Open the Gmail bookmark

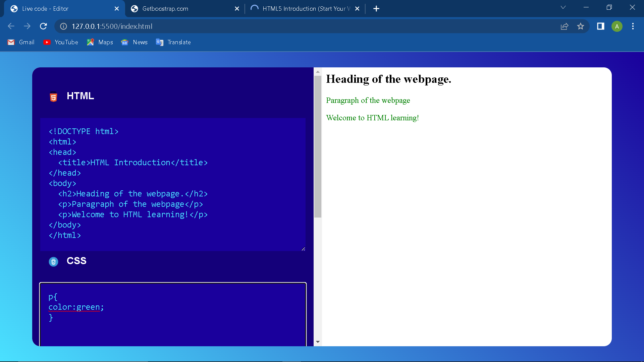coord(21,42)
